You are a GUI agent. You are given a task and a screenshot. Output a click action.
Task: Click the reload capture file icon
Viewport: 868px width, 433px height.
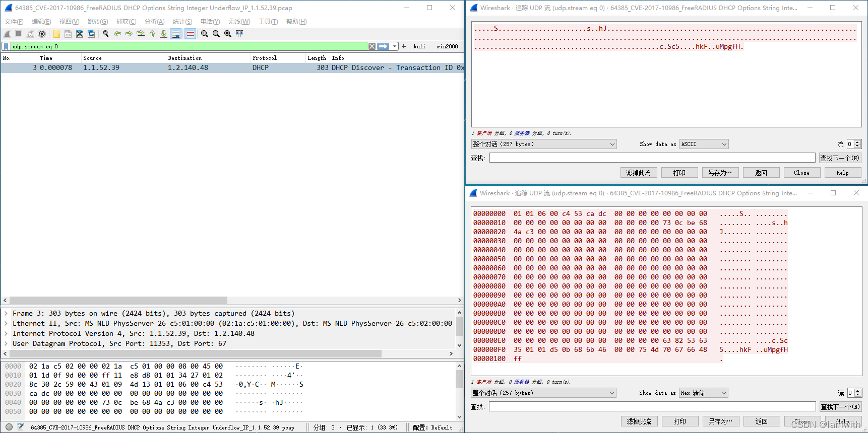click(x=91, y=34)
